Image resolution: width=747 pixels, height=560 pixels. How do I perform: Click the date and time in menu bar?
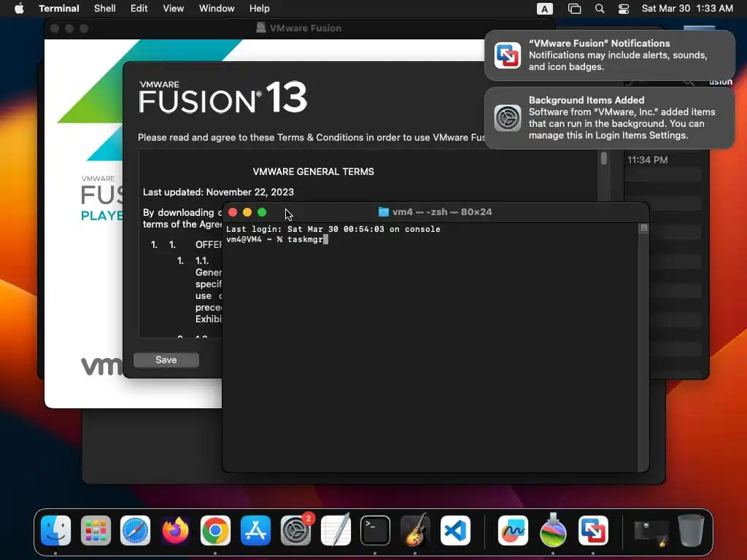(x=687, y=9)
